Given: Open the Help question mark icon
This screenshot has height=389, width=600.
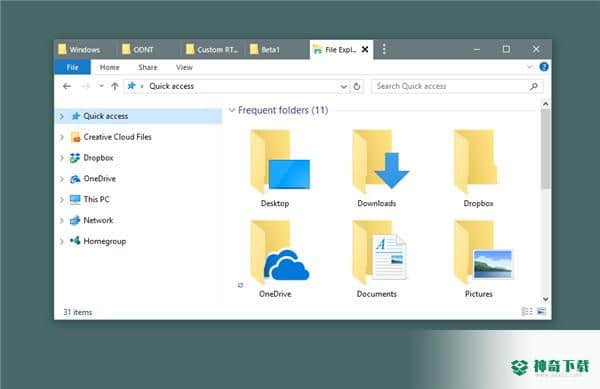Looking at the screenshot, I should coord(544,67).
